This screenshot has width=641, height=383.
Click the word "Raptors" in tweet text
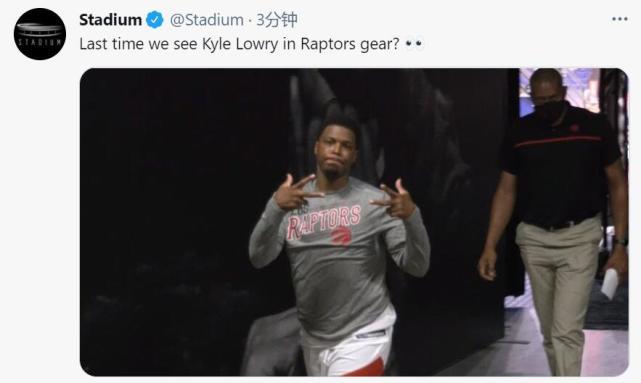coord(328,44)
